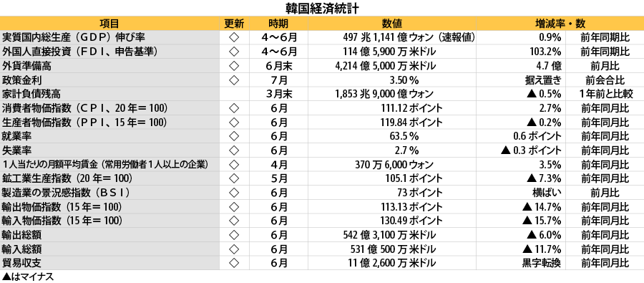Screen dimensions: 644x283
Task: Click the 韓国経済統計 title
Action: [323, 8]
